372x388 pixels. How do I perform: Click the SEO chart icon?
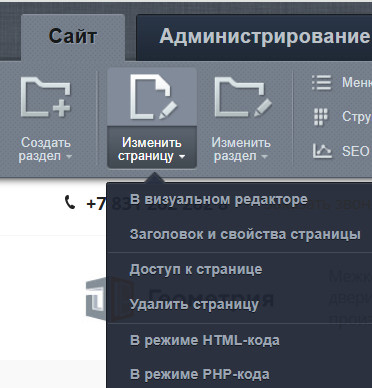click(322, 151)
